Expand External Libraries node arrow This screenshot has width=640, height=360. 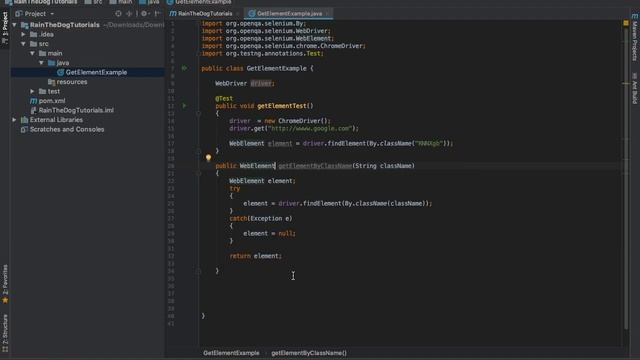click(x=15, y=120)
